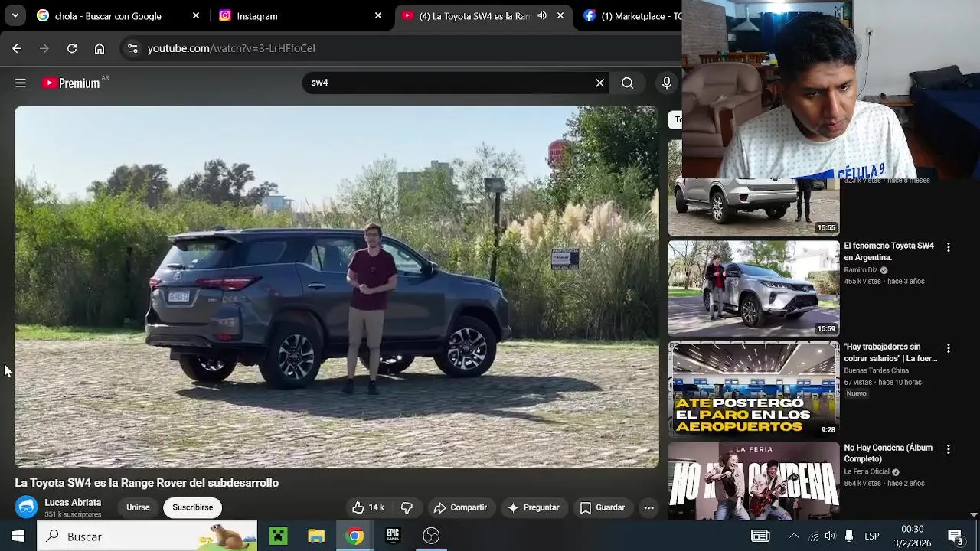Focus the Windows taskbar Buscar search box
Image resolution: width=980 pixels, height=551 pixels.
pyautogui.click(x=148, y=536)
